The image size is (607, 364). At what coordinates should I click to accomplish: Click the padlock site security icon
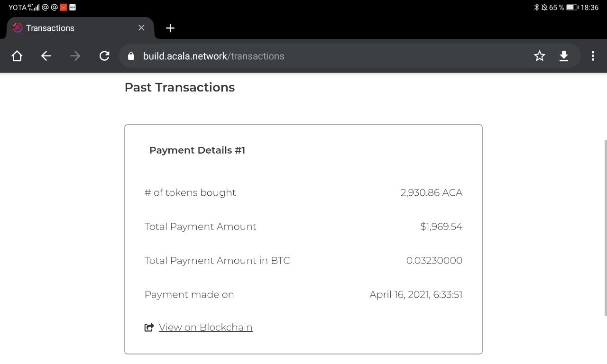pos(131,56)
